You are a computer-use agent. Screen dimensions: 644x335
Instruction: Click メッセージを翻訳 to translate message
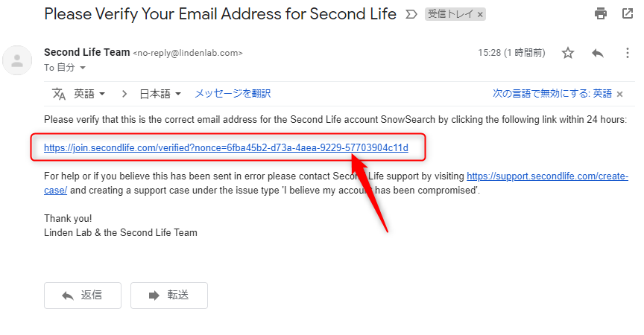233,94
